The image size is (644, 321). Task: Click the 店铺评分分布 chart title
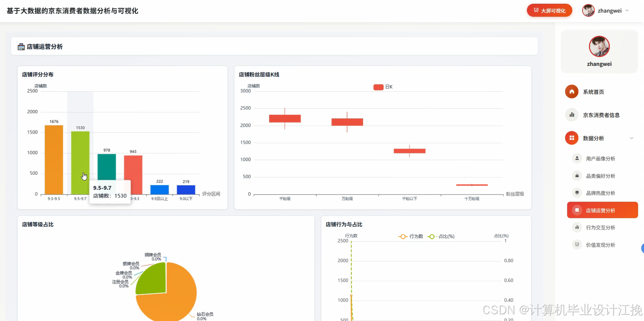click(x=37, y=75)
